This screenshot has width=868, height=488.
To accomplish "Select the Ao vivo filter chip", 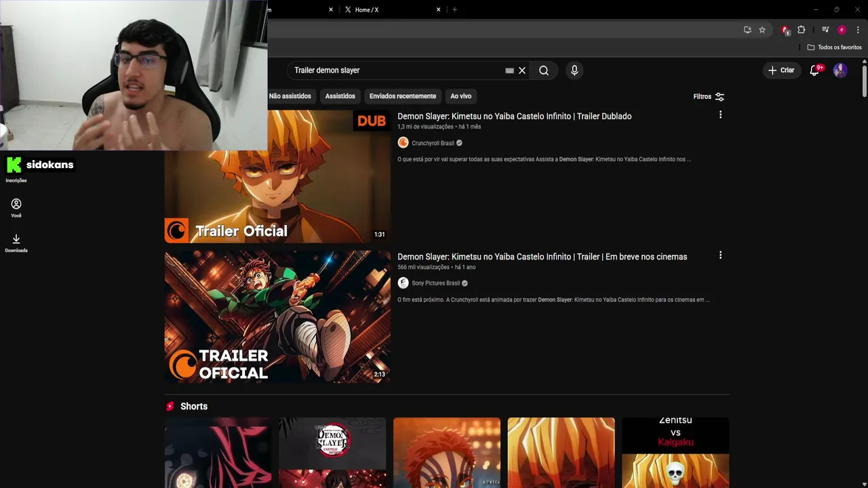I will pyautogui.click(x=461, y=96).
